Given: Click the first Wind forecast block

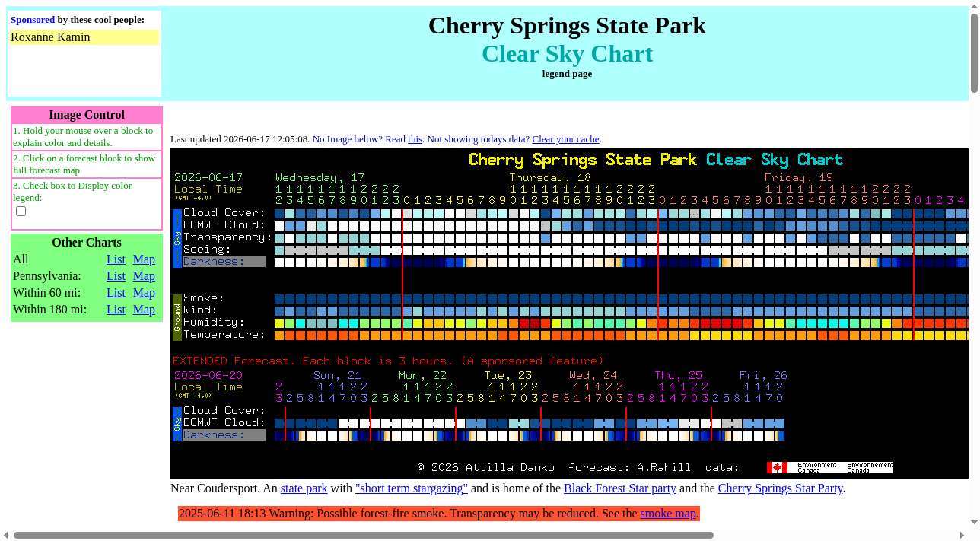Looking at the screenshot, I should point(279,311).
